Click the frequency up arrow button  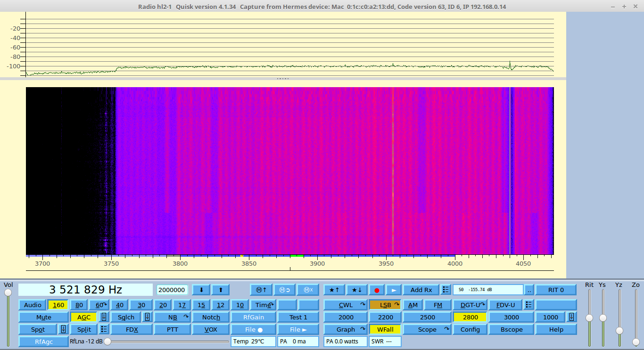point(220,290)
